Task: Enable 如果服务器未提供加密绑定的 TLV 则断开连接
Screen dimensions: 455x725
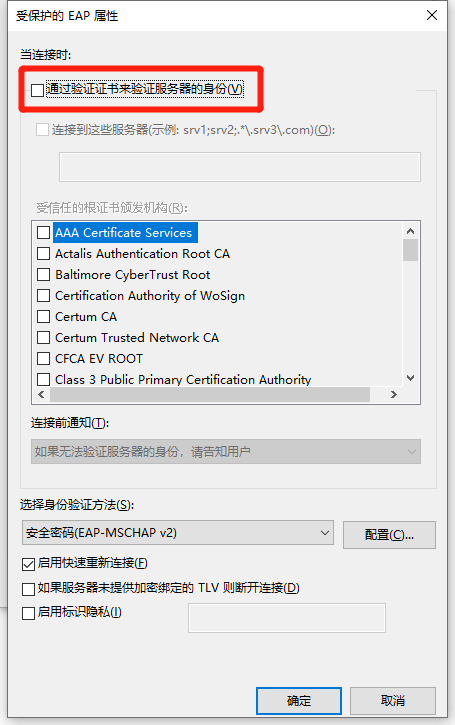Action: pyautogui.click(x=29, y=589)
